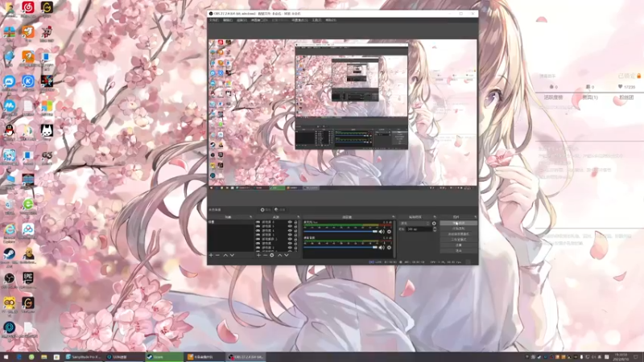Viewport: 644px width, 362px height.
Task: Open the last menu in OBS menu bar
Action: pyautogui.click(x=331, y=20)
